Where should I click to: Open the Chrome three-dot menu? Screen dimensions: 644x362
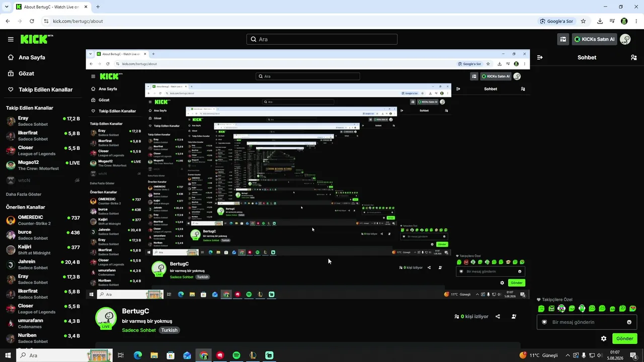point(636,21)
